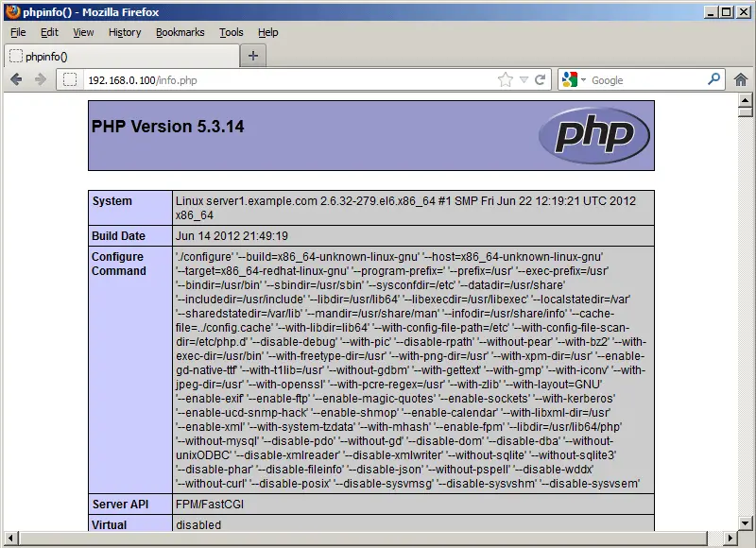The image size is (756, 548).
Task: Click the search magnifier icon
Action: click(x=713, y=79)
